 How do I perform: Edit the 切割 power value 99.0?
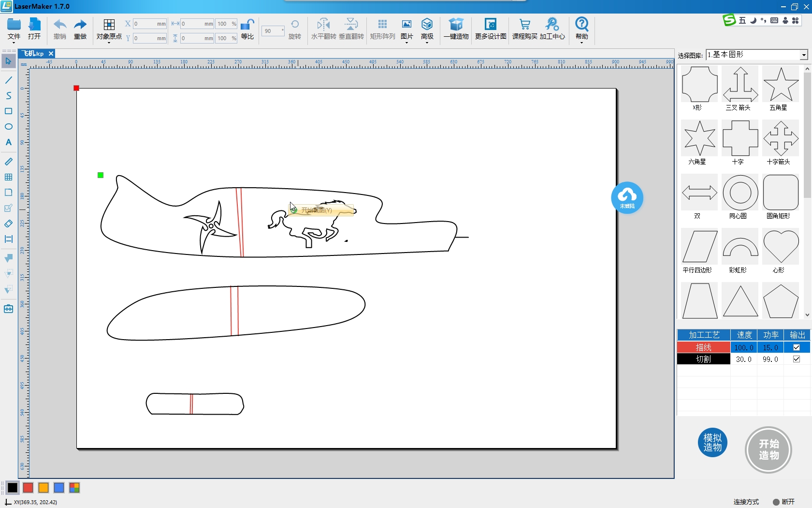(770, 359)
